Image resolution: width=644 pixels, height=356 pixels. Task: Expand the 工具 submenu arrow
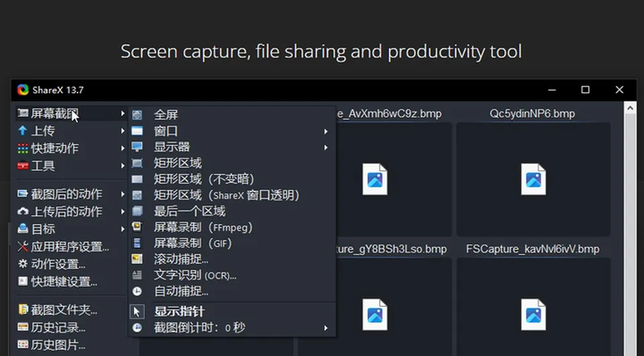[122, 166]
